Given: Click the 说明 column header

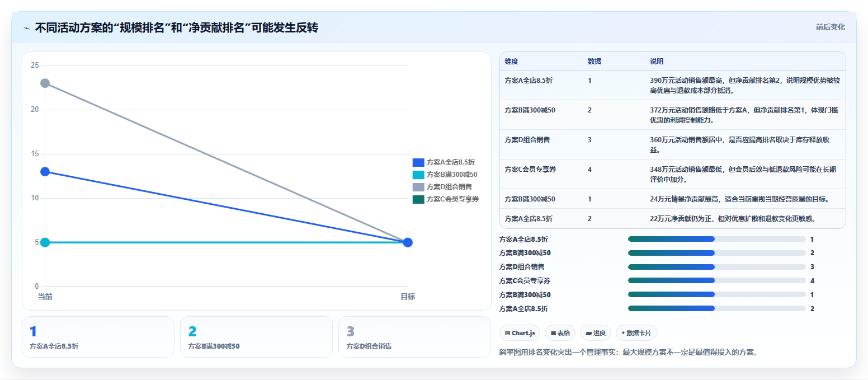Looking at the screenshot, I should coord(657,61).
